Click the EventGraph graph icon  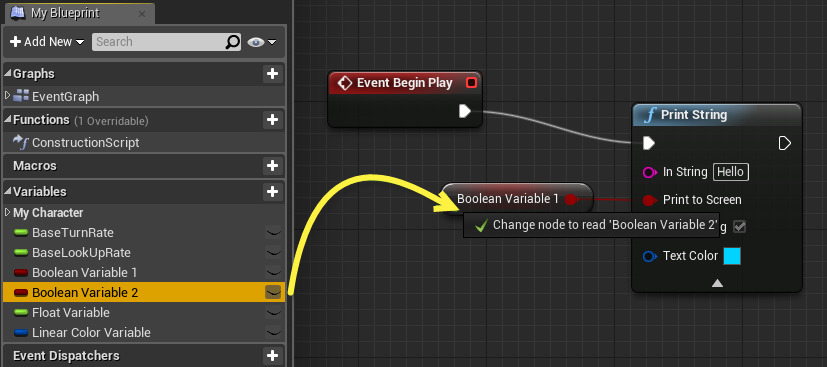21,96
